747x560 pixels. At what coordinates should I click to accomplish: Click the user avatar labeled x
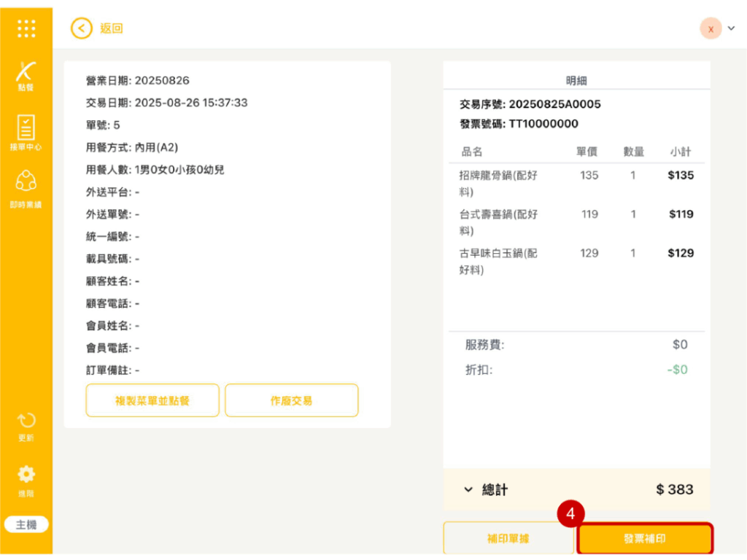point(711,28)
